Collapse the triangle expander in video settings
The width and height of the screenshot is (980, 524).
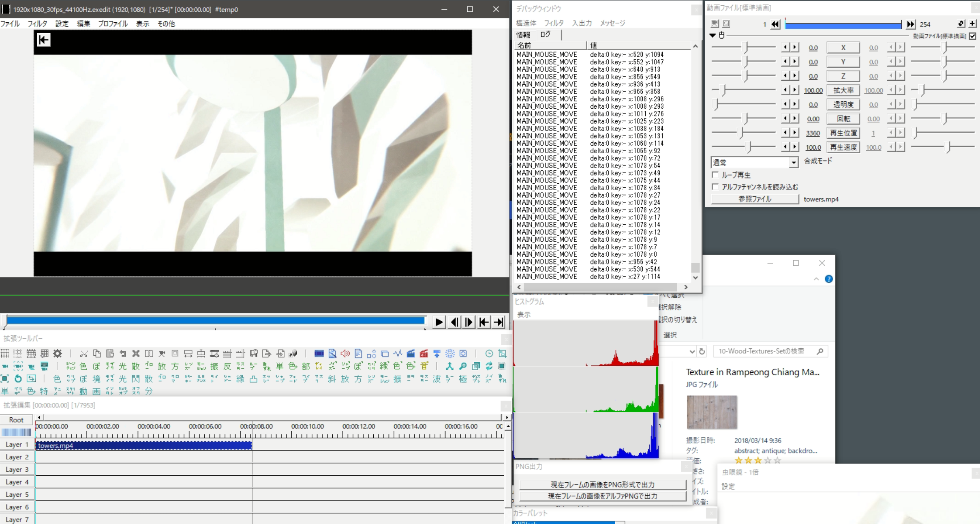pos(713,35)
